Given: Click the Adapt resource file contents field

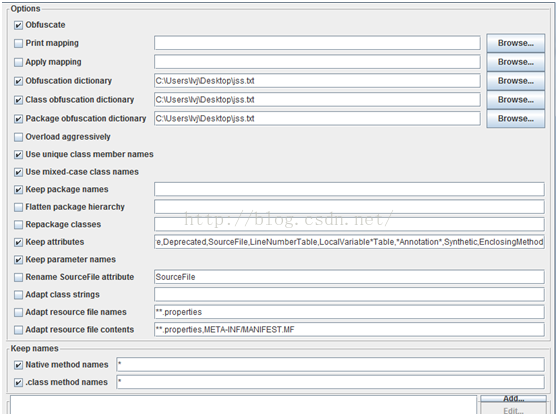Looking at the screenshot, I should (x=349, y=330).
